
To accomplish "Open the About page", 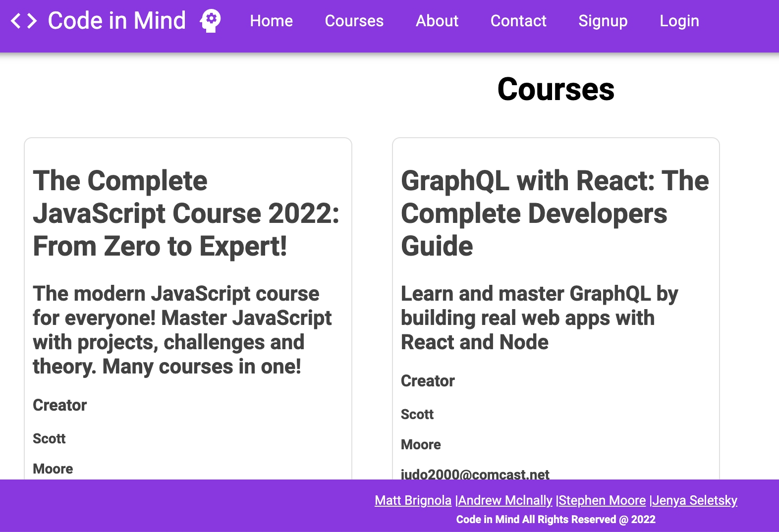I will point(437,21).
